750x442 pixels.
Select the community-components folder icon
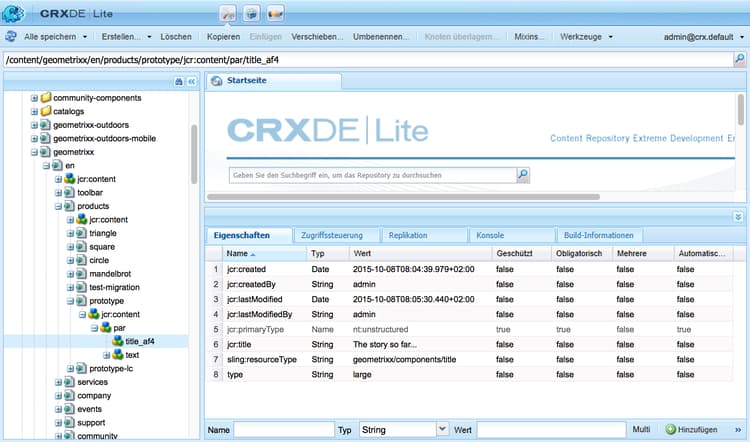pos(46,98)
